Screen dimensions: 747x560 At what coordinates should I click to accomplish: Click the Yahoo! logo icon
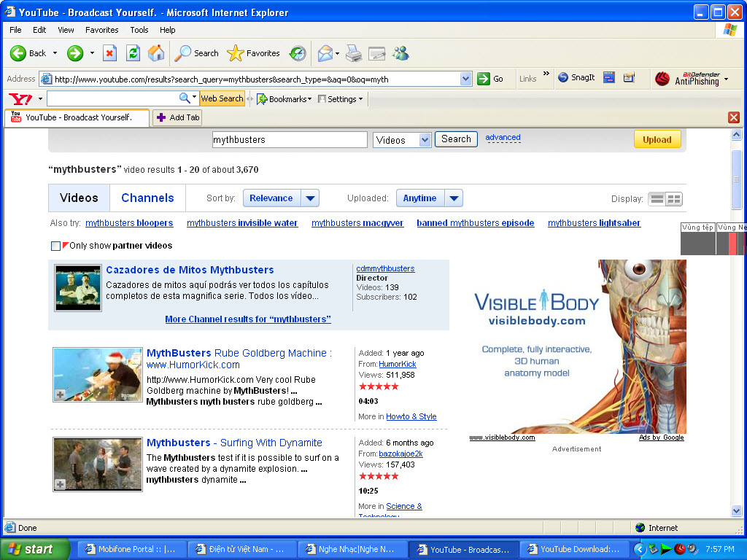pyautogui.click(x=20, y=99)
